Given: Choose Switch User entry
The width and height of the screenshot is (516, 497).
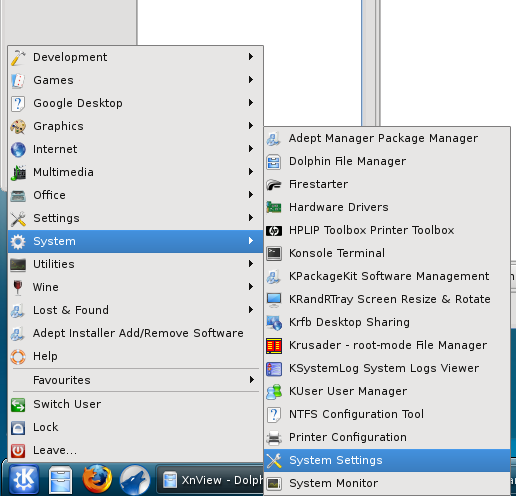Looking at the screenshot, I should 135,404.
